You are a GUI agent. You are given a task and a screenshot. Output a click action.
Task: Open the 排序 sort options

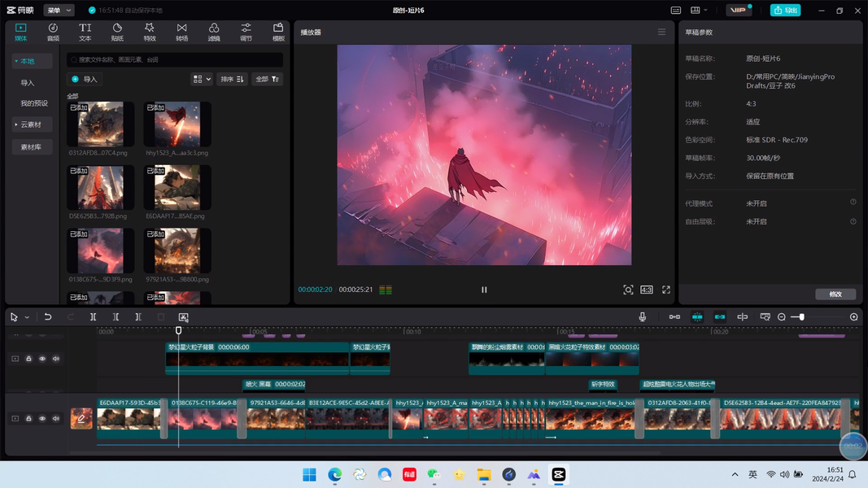tap(232, 79)
